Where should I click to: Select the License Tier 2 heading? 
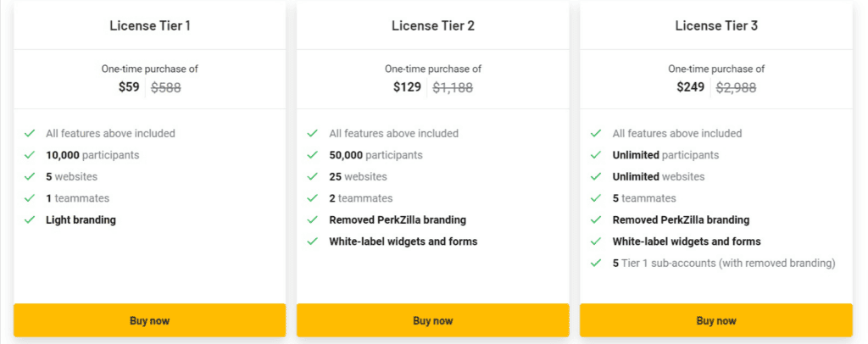click(433, 25)
